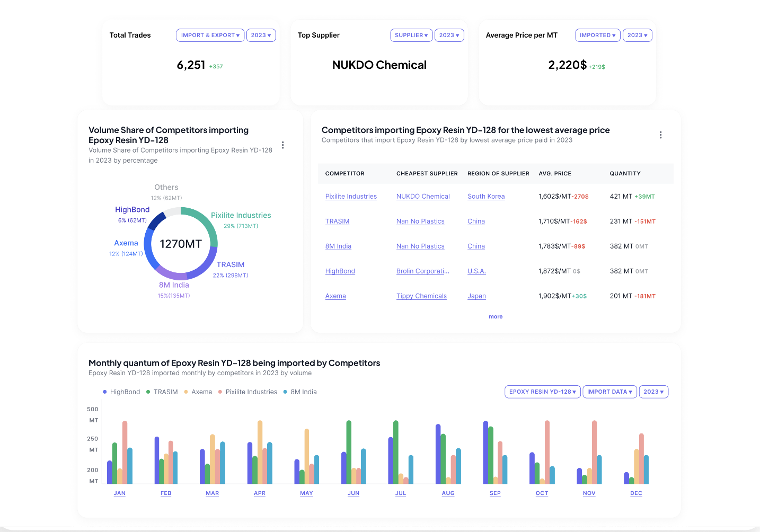Open the South Korea region link
760x532 pixels.
coord(485,196)
